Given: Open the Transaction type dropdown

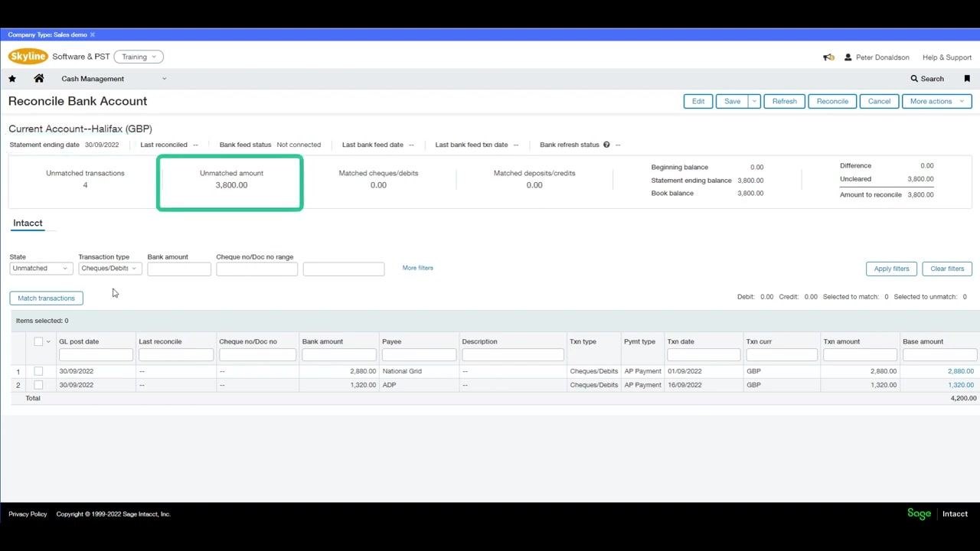Looking at the screenshot, I should point(110,269).
